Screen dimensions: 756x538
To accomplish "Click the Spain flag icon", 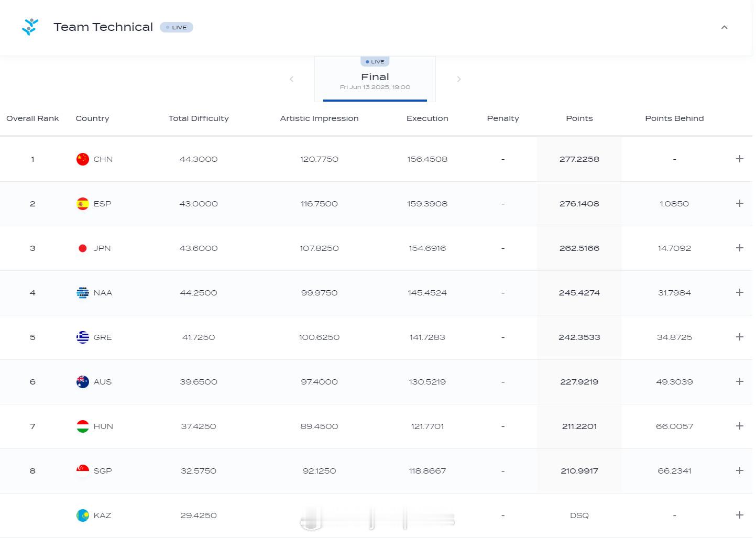I will click(83, 204).
